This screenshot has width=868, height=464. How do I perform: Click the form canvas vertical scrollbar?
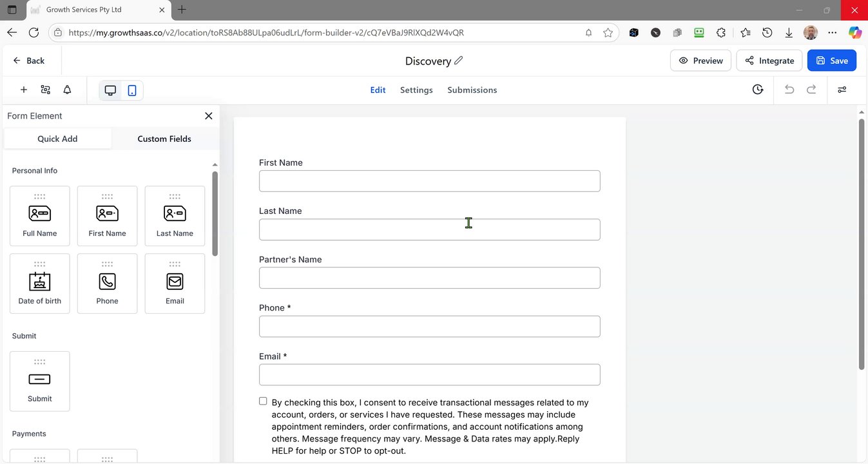pyautogui.click(x=862, y=244)
